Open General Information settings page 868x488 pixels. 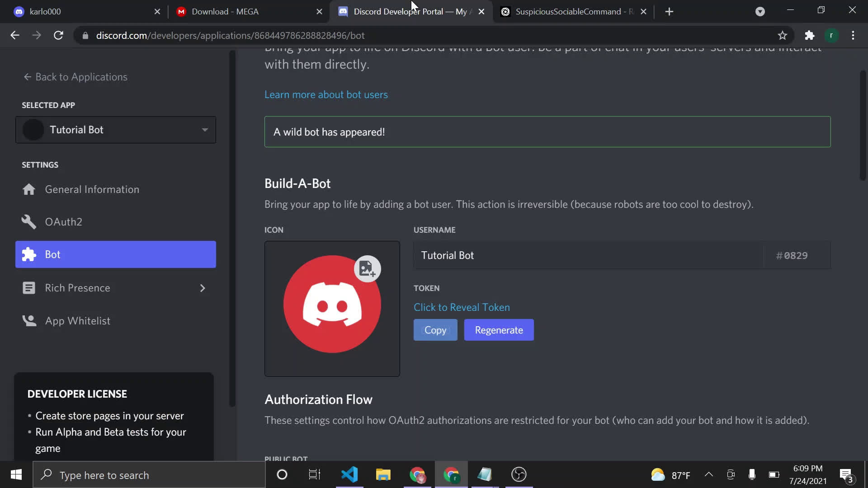click(x=92, y=189)
